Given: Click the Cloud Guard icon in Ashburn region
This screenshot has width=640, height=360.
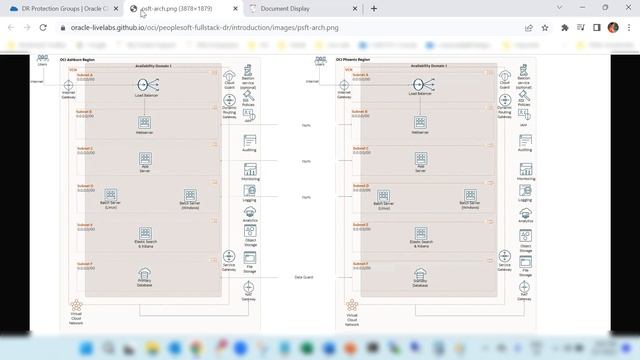Looking at the screenshot, I should pos(229,76).
